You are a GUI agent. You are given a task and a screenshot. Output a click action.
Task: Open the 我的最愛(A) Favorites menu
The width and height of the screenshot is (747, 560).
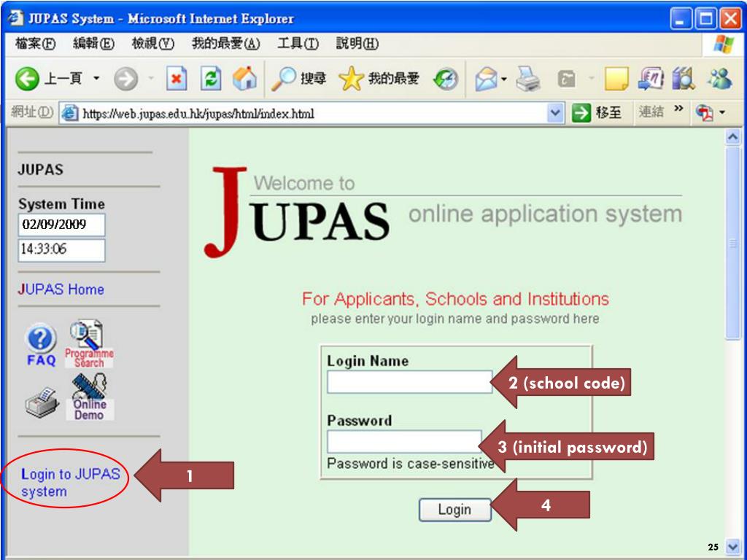click(226, 44)
